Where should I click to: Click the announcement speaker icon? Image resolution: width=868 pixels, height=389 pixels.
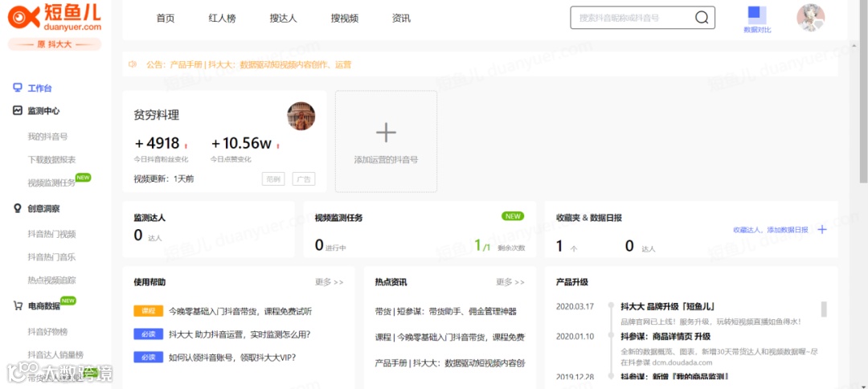click(x=133, y=64)
